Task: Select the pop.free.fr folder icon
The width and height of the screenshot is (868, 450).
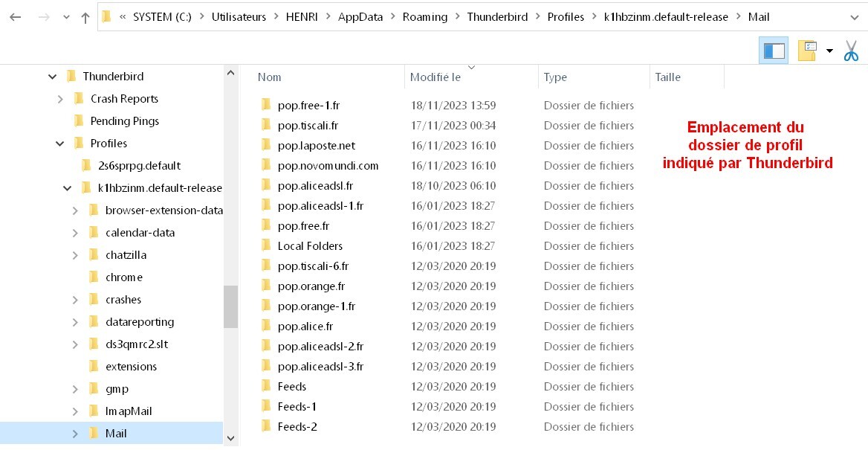Action: 266,225
